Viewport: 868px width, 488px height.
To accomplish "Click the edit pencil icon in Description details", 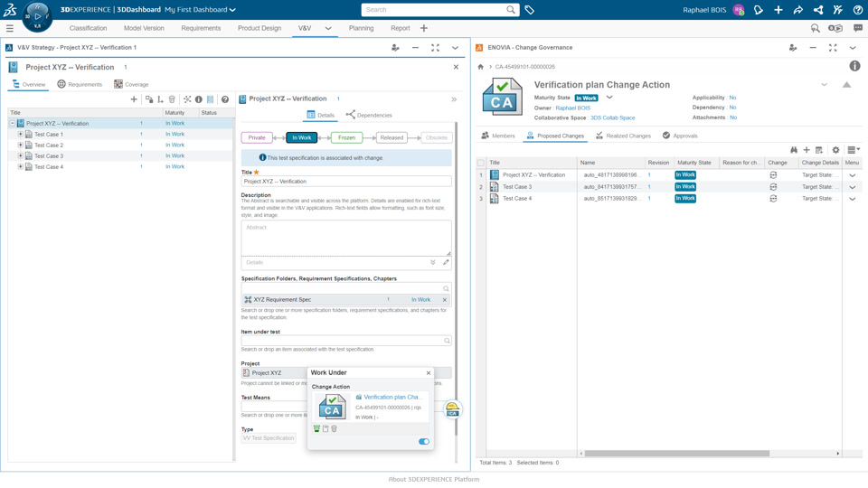I will click(446, 262).
